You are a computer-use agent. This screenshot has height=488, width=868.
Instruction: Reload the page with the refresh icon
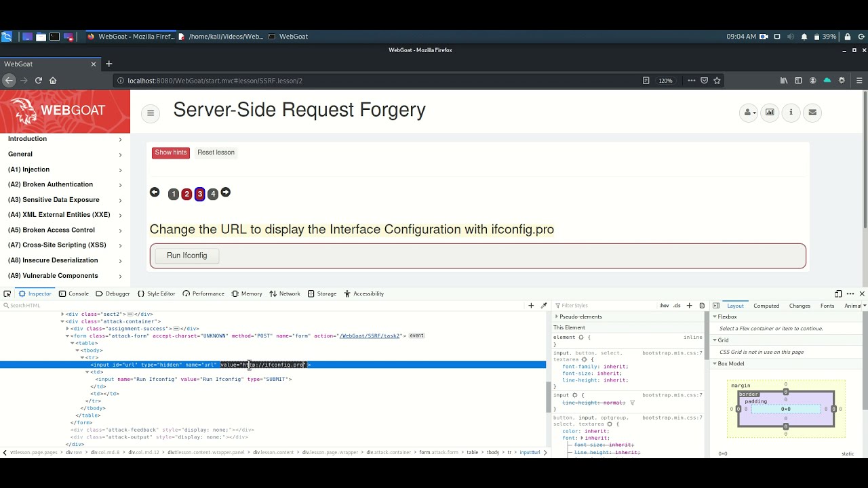pyautogui.click(x=39, y=80)
